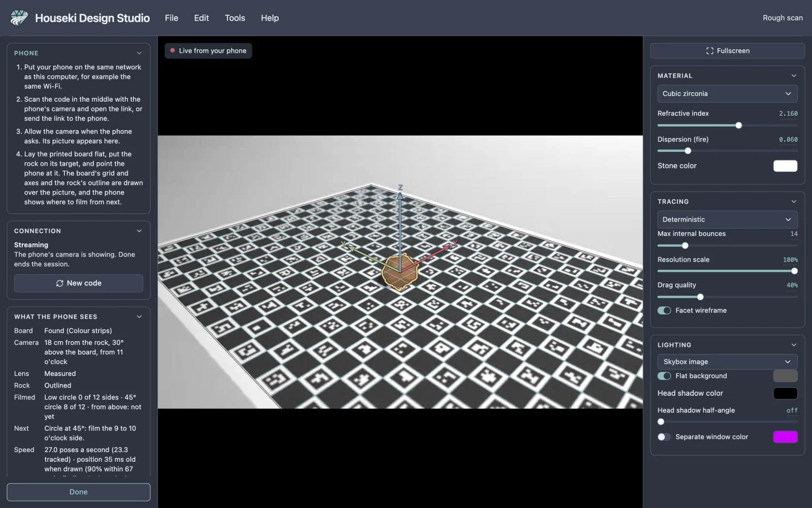Adjust the Resolution scale slider

pyautogui.click(x=727, y=271)
